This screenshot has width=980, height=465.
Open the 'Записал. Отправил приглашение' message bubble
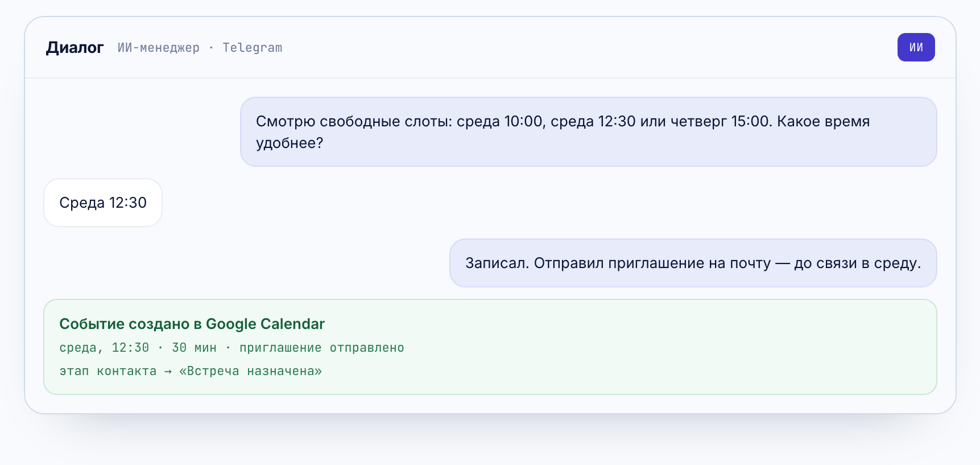point(693,263)
